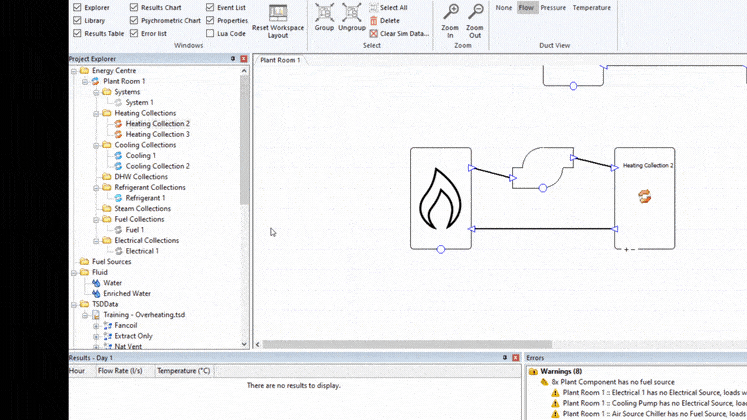Click the Delete trash icon

(374, 20)
